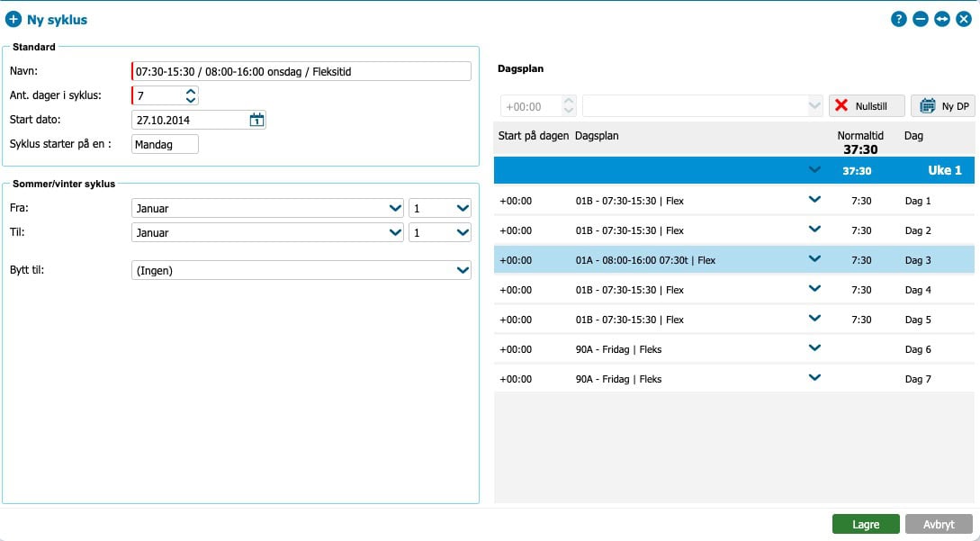The height and width of the screenshot is (541, 980).
Task: Click the Dag 7 label
Action: [918, 379]
